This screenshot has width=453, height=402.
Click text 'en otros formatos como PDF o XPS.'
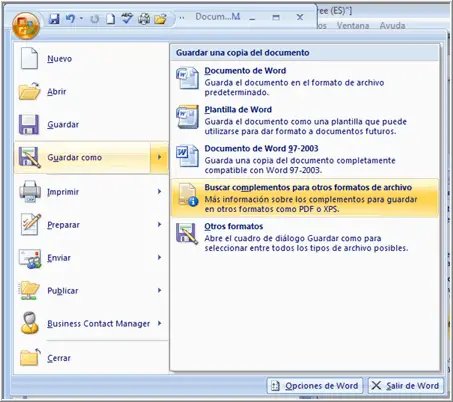(x=272, y=209)
